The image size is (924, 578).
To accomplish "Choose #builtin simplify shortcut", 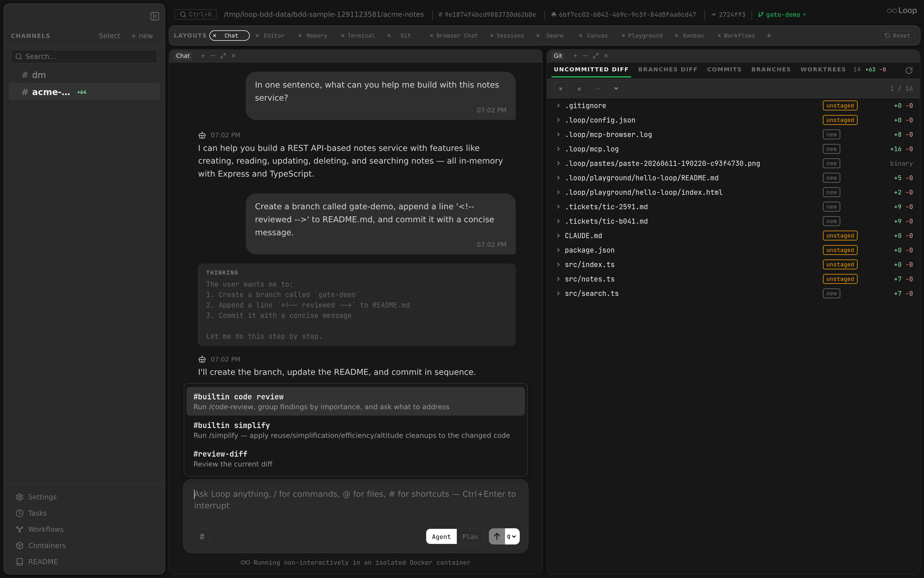I will pos(355,430).
